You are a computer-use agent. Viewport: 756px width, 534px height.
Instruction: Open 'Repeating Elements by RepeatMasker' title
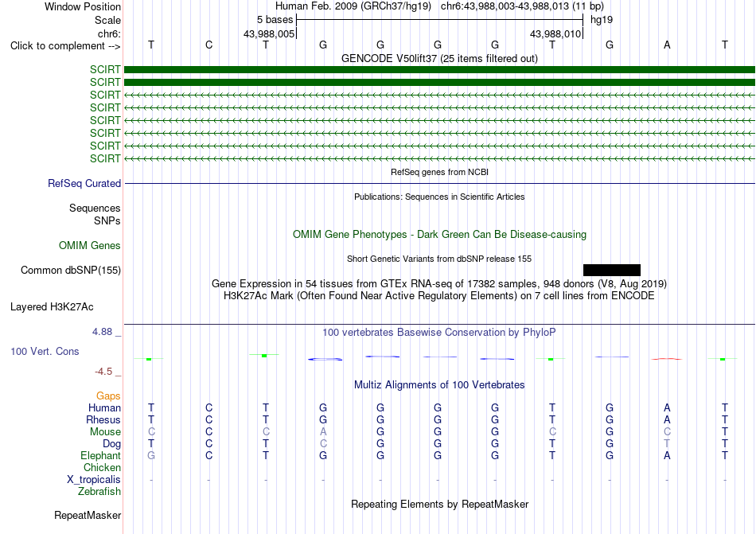(x=439, y=504)
